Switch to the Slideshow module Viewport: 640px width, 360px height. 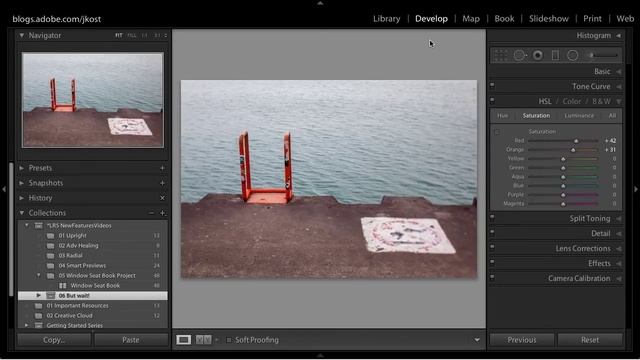(549, 19)
